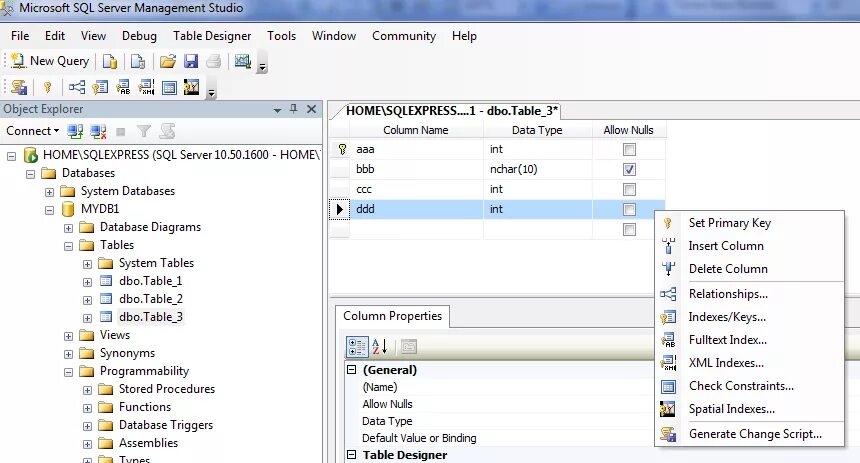Screen dimensions: 860x463
Task: Click Categorized view icon in Column Properties
Action: 357,347
